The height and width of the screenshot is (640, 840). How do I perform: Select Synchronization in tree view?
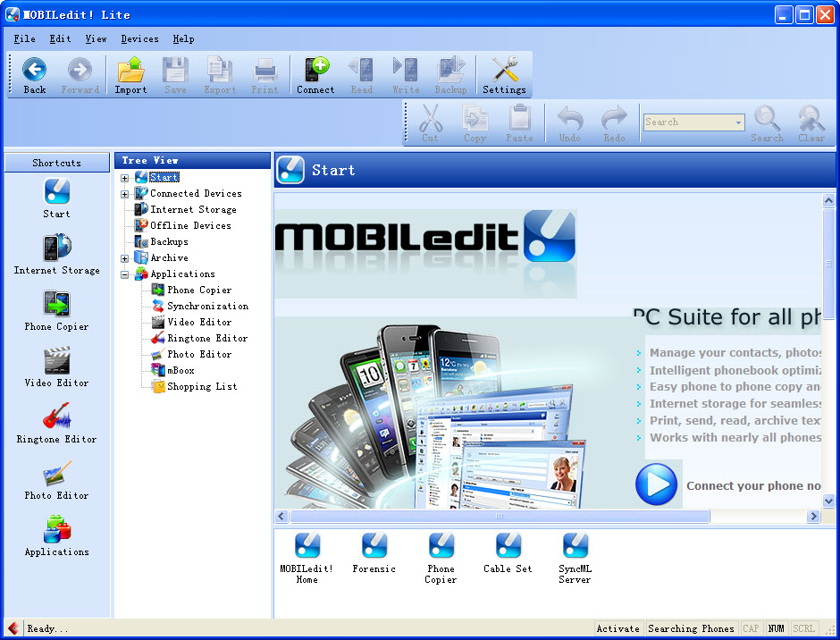point(207,306)
